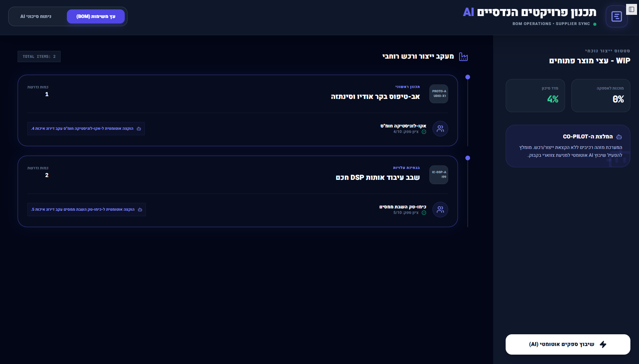Click the 0% מוכנות לאספקה card
639x364 pixels.
coord(601,96)
